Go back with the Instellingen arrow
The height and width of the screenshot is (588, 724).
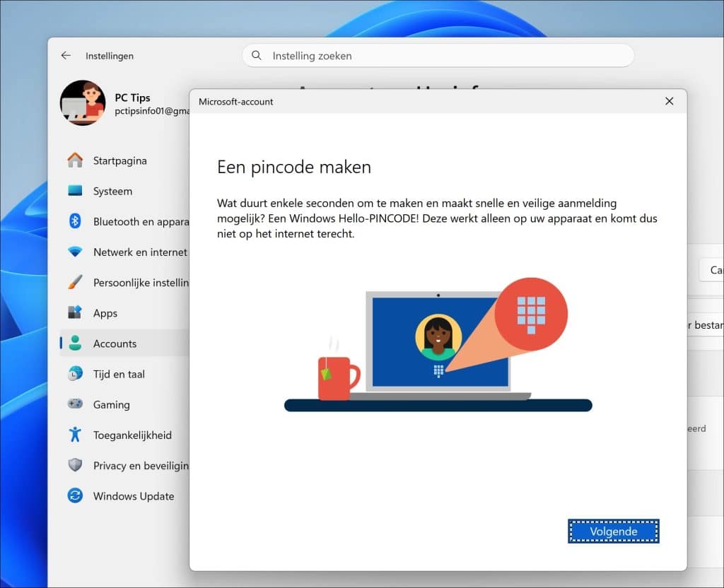click(66, 55)
